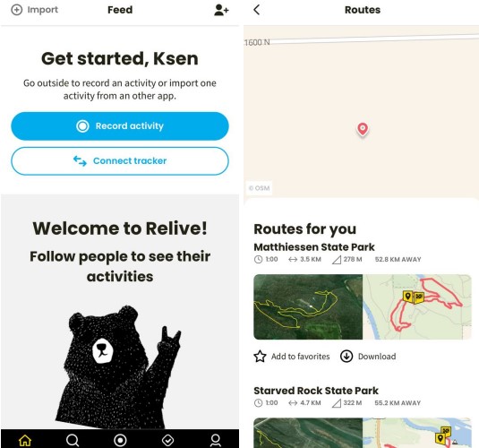Image resolution: width=479 pixels, height=448 pixels.
Task: Click the OSM attribution label
Action: coord(260,188)
